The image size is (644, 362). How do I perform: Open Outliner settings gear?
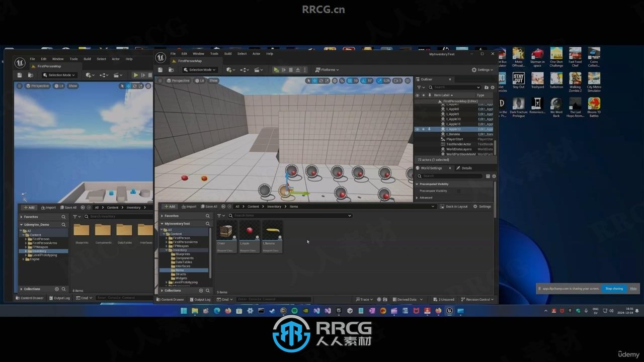493,87
